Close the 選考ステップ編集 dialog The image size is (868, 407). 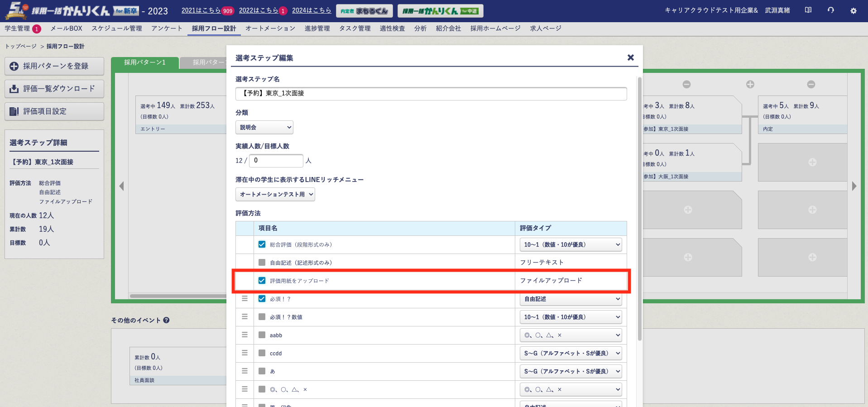click(x=630, y=57)
